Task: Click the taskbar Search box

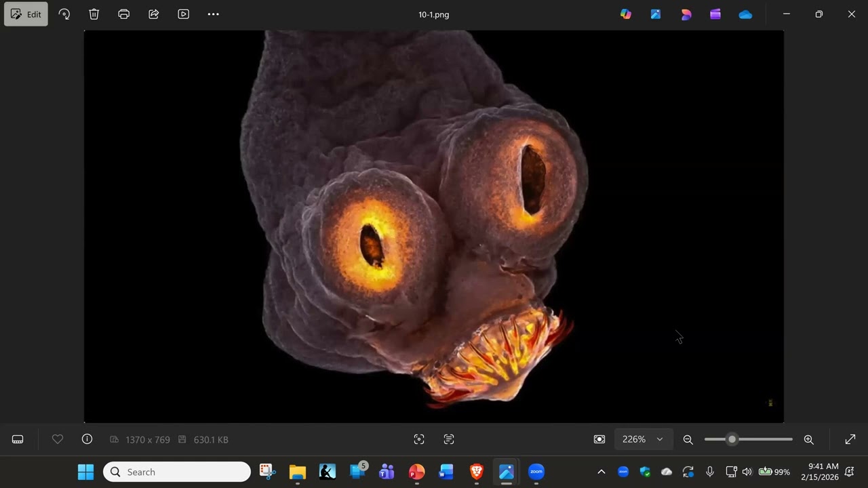Action: pos(177,472)
